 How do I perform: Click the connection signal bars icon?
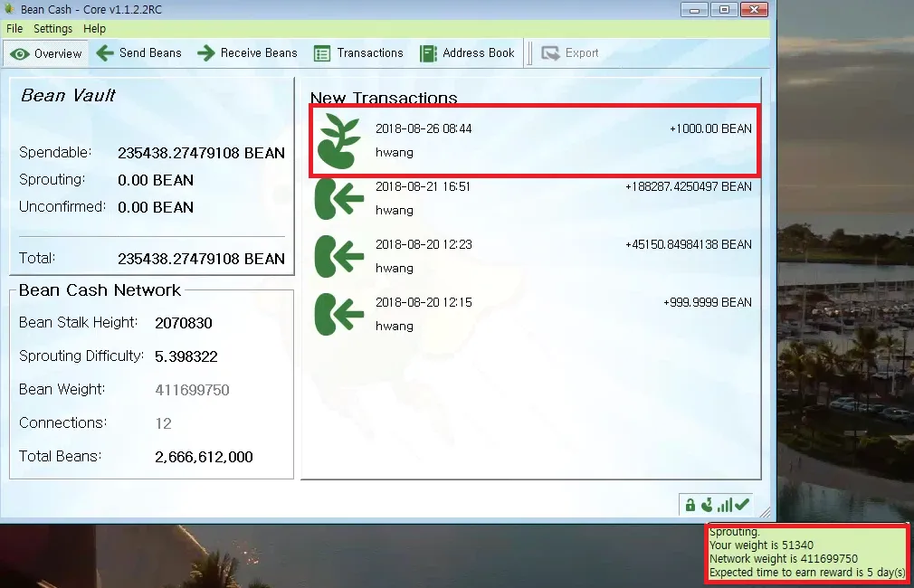tap(725, 505)
